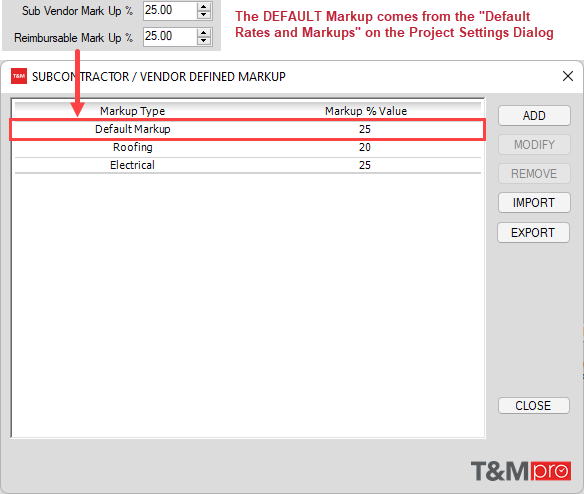Open IMPORT for markup list

pos(534,203)
